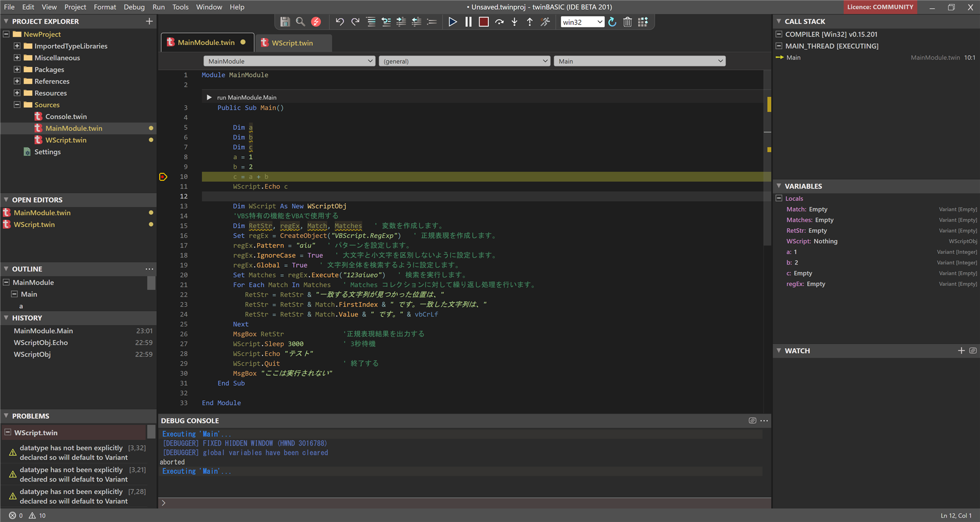Open the procedure dropdown showing Main

(639, 61)
